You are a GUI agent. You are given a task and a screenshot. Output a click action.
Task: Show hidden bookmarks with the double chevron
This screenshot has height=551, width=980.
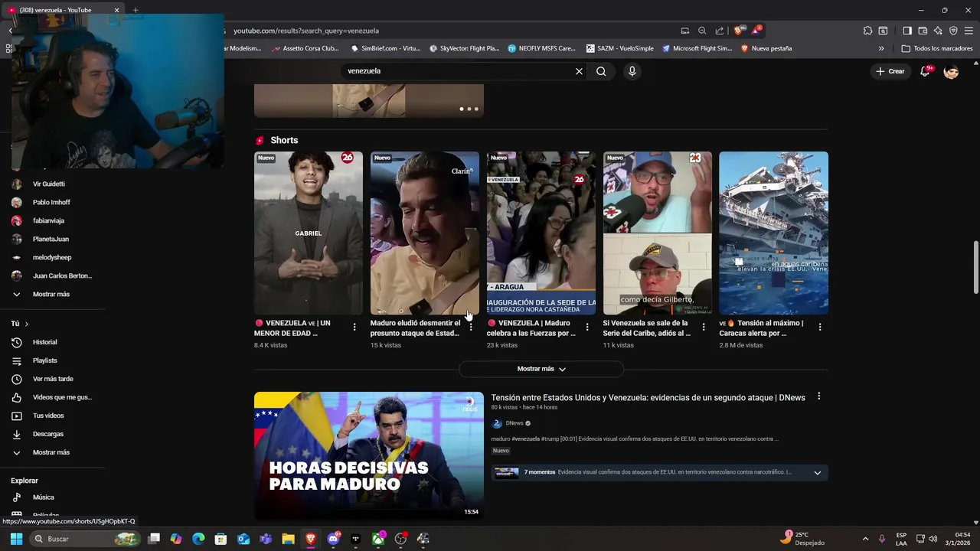pyautogui.click(x=881, y=48)
